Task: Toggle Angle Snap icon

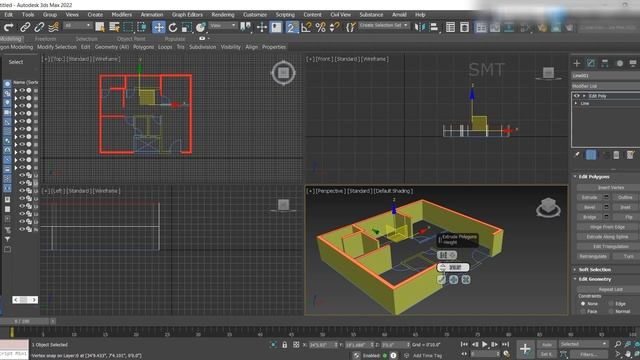Action: (x=306, y=27)
